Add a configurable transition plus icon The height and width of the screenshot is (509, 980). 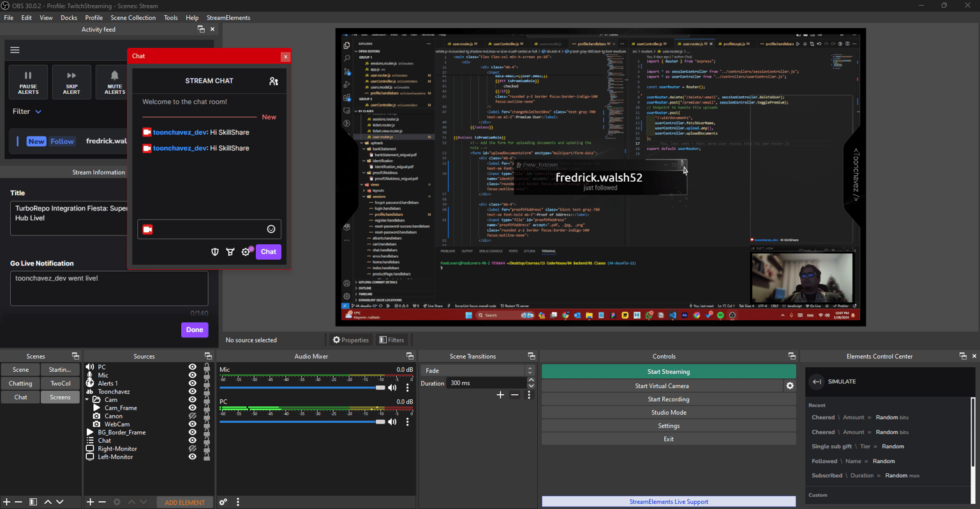click(500, 395)
